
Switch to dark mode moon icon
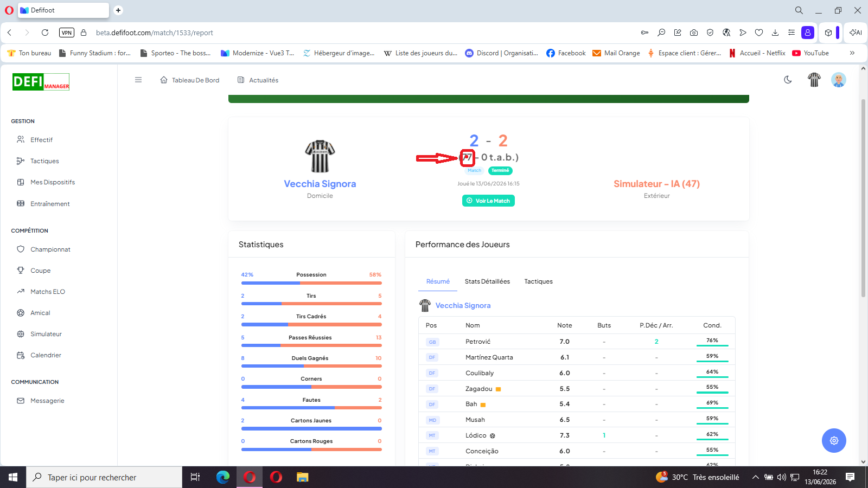[788, 80]
